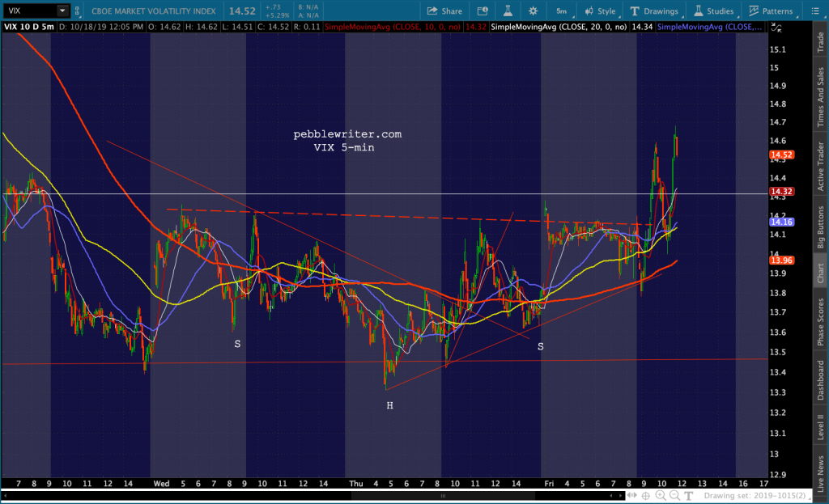829x504 pixels.
Task: Click the zoom out magnifier icon
Action: [674, 494]
